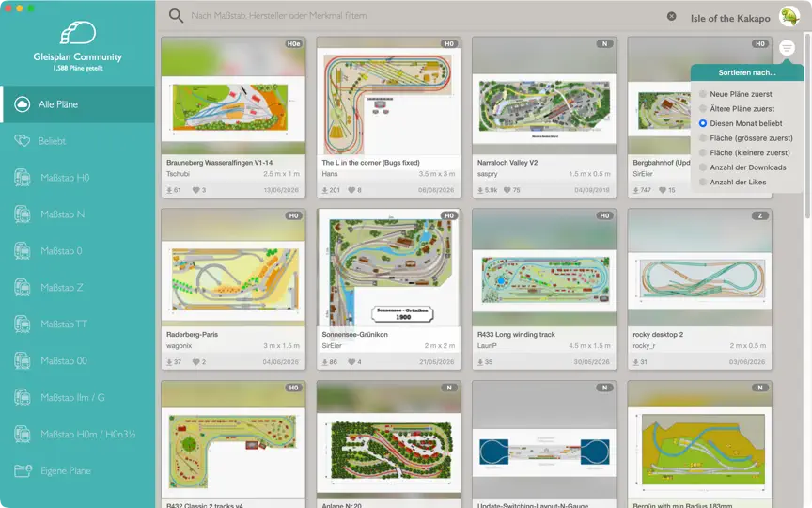Click like heart on Narraloch Valley V2
The image size is (812, 508).
(507, 190)
